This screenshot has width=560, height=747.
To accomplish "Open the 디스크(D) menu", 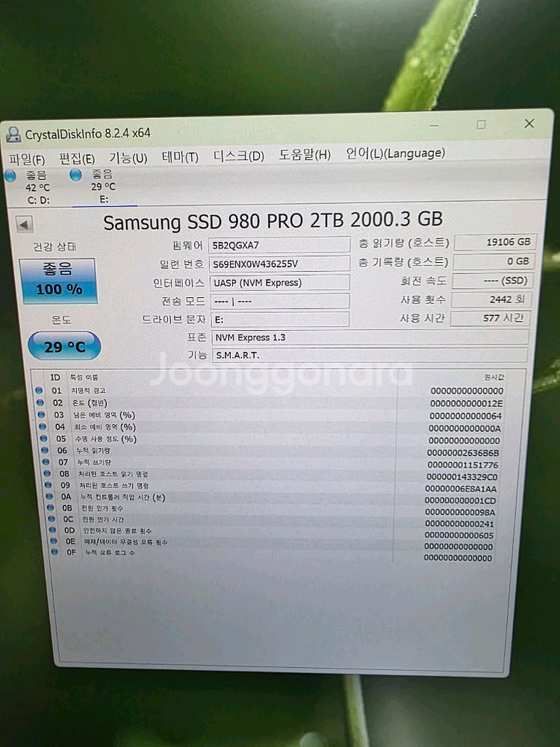I will point(238,155).
